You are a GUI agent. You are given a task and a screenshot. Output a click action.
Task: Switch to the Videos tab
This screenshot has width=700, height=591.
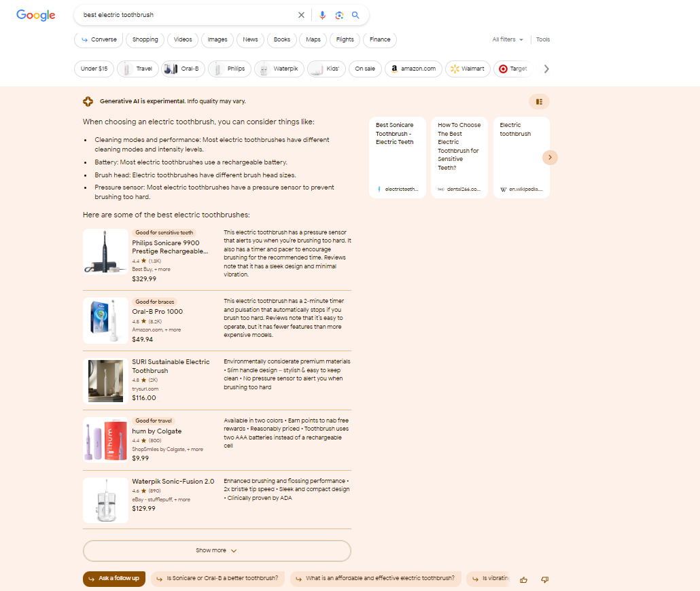[x=183, y=39]
